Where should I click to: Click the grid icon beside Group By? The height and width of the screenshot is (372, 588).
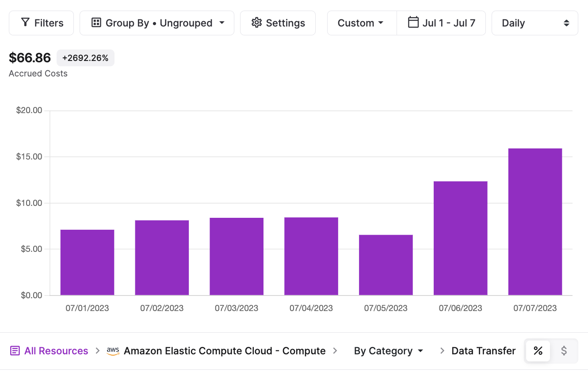[x=96, y=23]
